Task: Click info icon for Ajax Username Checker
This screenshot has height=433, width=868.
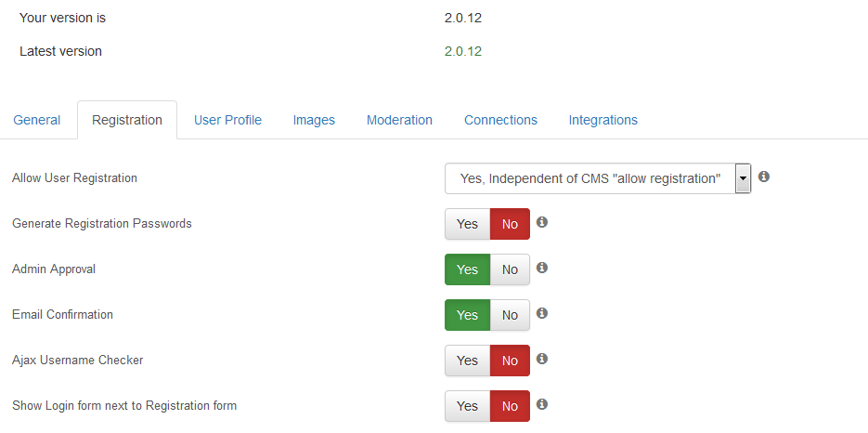Action: pyautogui.click(x=542, y=359)
